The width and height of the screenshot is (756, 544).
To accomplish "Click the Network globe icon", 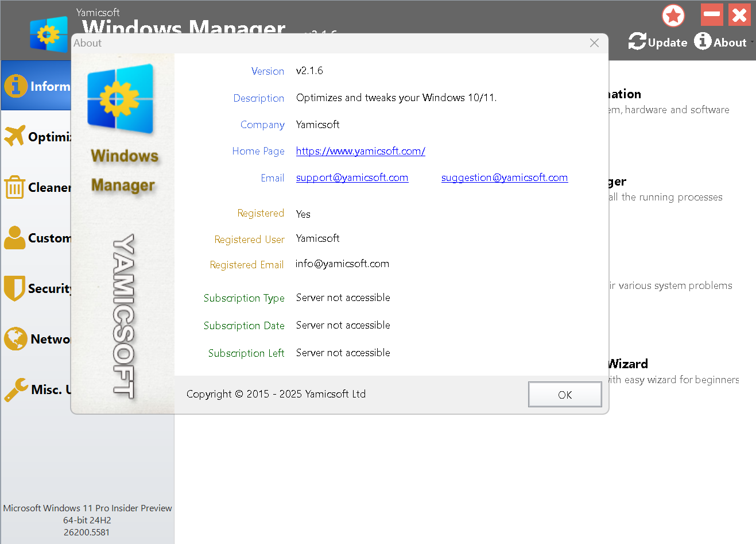I will tap(15, 339).
